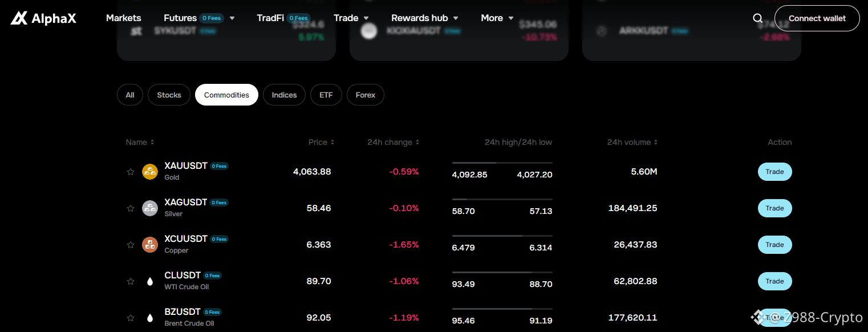
Task: Open the Rewards hub dropdown
Action: point(425,18)
